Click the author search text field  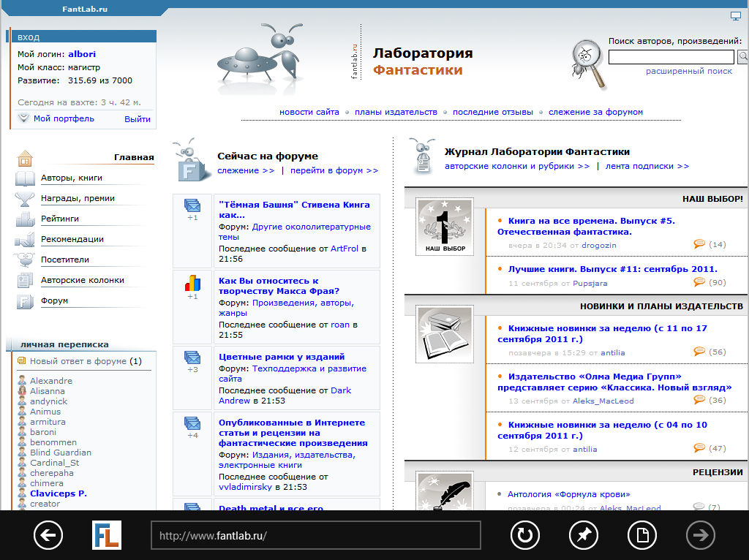(671, 57)
